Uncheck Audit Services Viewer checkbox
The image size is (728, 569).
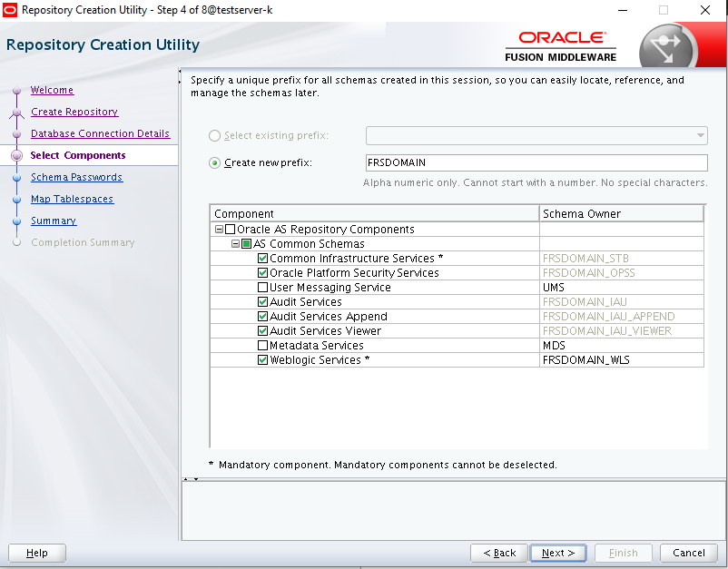coord(262,331)
